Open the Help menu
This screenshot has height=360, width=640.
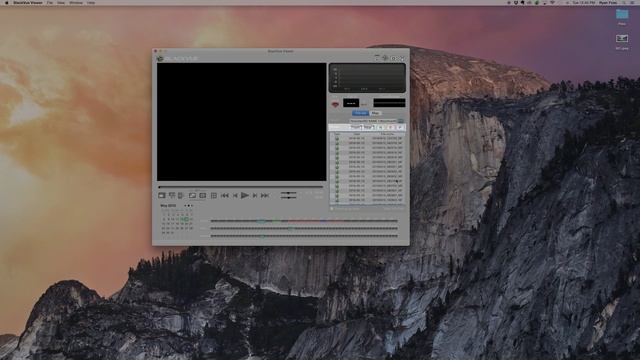[91, 2]
